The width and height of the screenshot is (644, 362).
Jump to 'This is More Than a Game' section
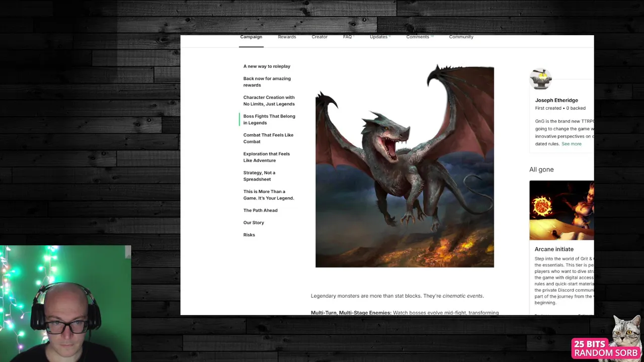tap(269, 195)
